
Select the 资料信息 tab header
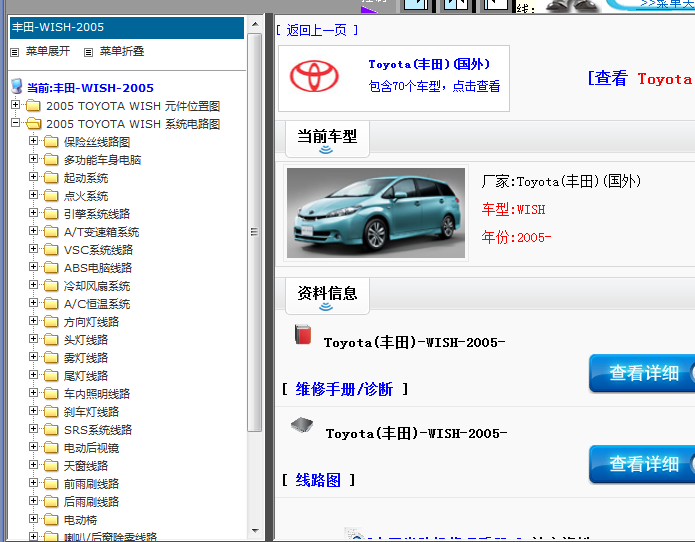327,296
